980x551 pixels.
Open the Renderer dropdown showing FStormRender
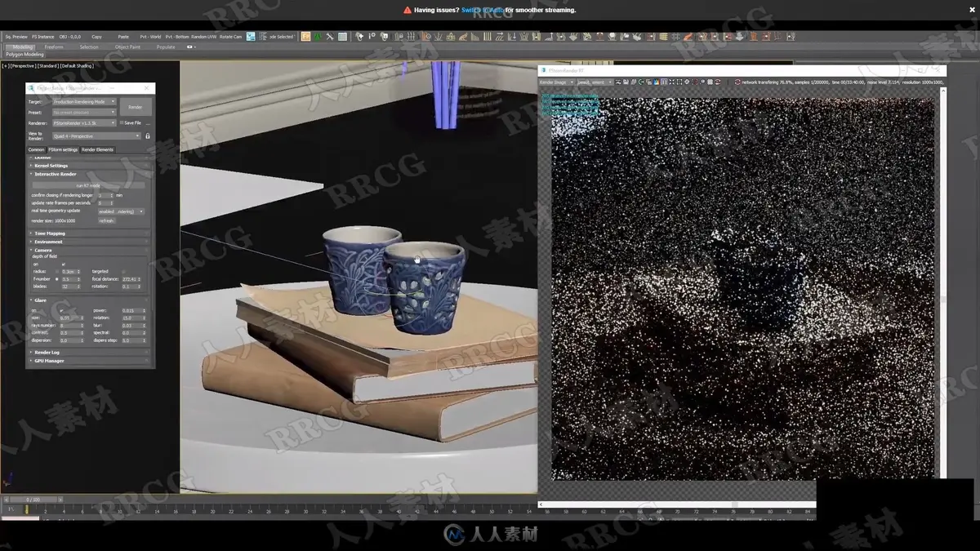[84, 123]
